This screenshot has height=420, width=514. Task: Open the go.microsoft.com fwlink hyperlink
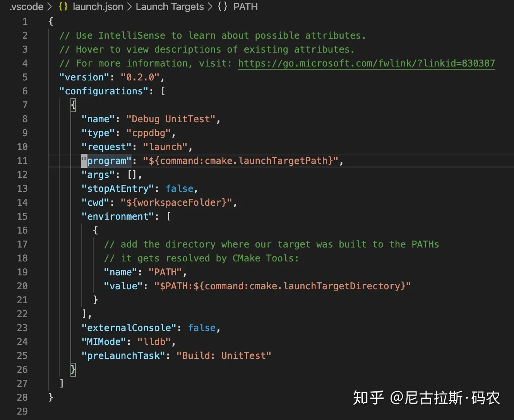click(366, 63)
